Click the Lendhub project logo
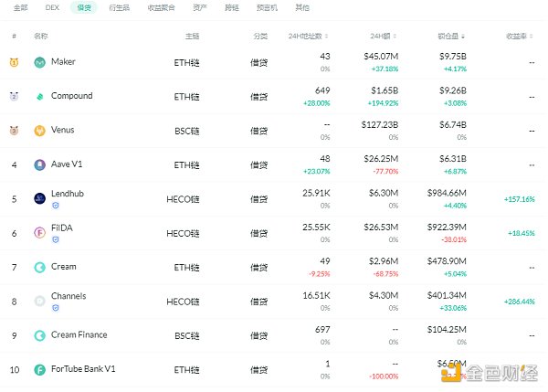Screen dimensions: 548x392 coord(40,198)
